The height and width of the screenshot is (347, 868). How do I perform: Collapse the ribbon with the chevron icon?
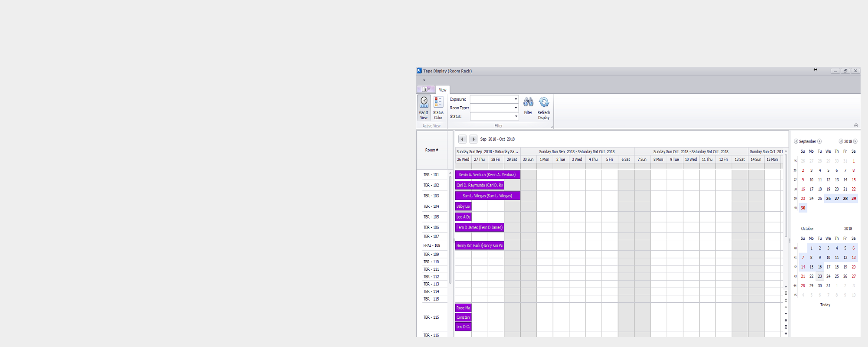tap(856, 125)
